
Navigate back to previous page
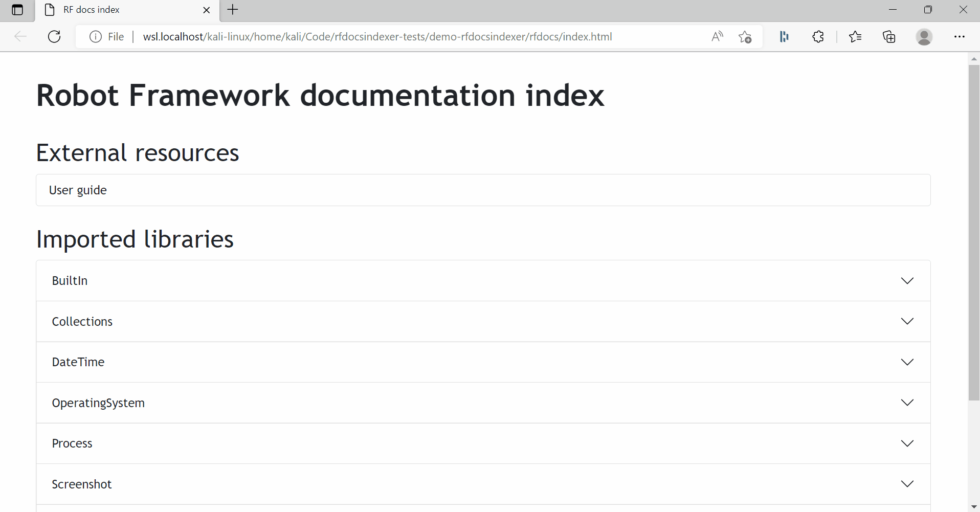click(x=20, y=36)
